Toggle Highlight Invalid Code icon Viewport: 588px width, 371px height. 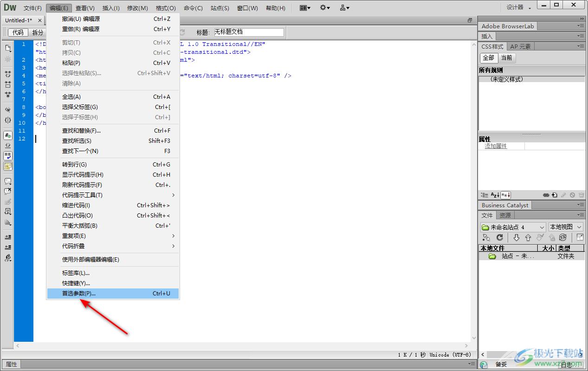tap(8, 146)
